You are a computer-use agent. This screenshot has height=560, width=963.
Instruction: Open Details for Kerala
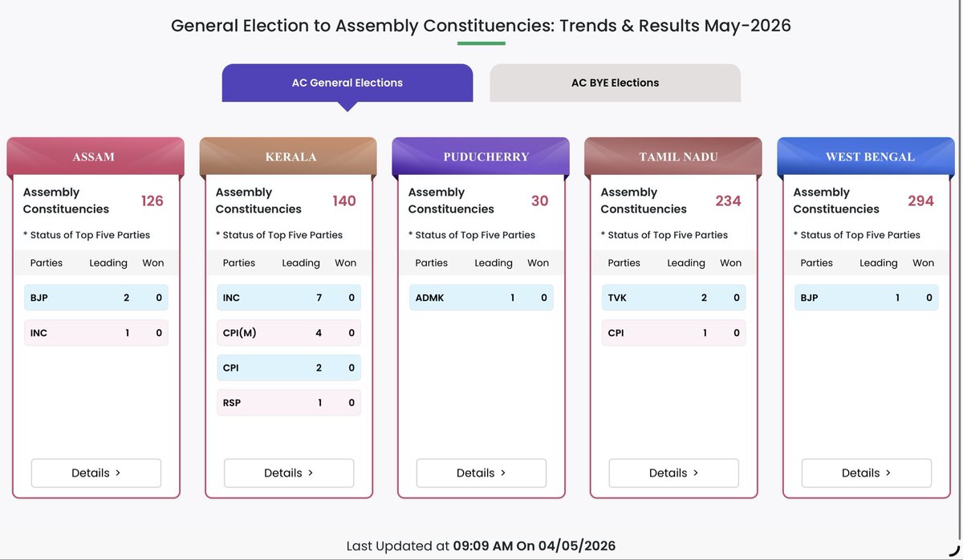(x=289, y=473)
